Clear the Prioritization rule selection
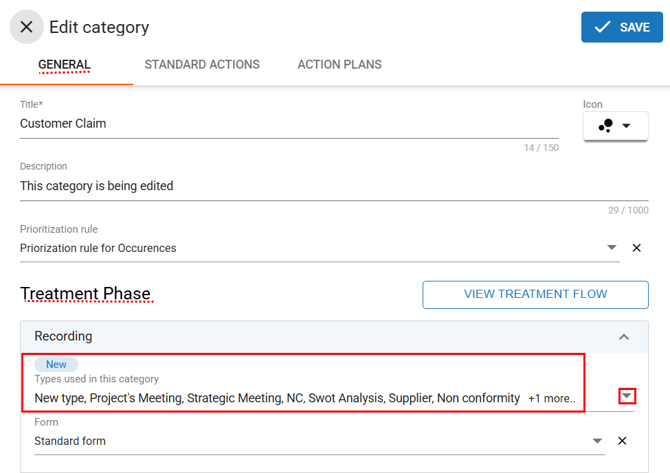The width and height of the screenshot is (670, 473). pyautogui.click(x=637, y=248)
